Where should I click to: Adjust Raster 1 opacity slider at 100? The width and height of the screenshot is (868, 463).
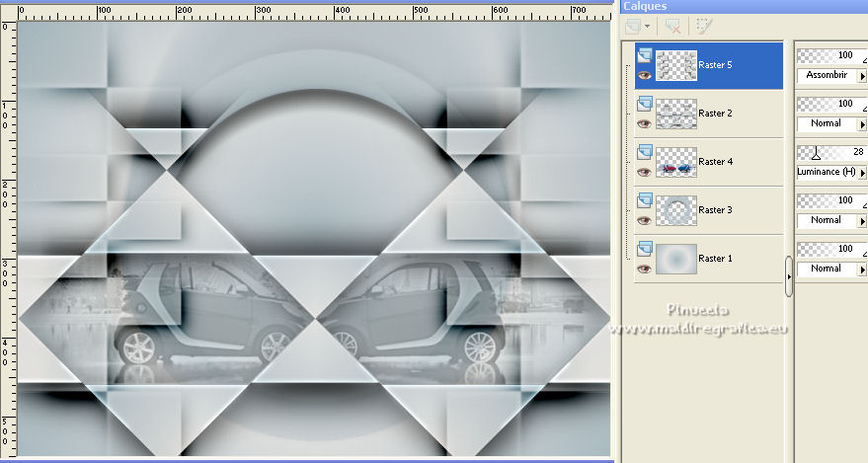click(x=831, y=249)
